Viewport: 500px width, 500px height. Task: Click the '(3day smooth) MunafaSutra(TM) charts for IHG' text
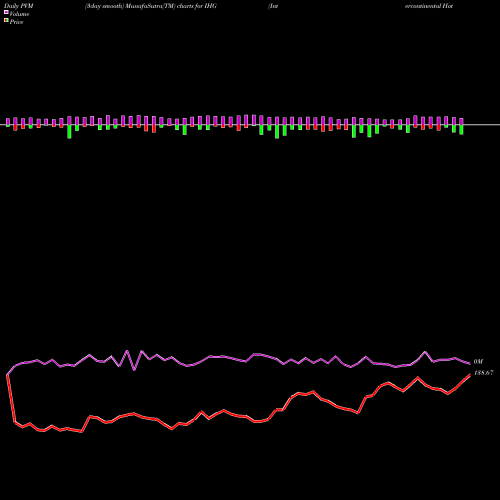pos(151,6)
